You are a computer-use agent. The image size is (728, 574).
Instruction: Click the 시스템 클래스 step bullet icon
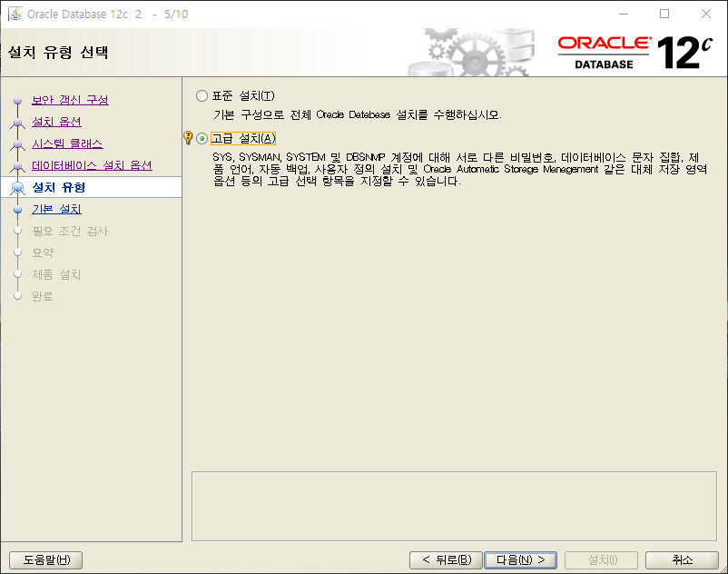pyautogui.click(x=17, y=144)
